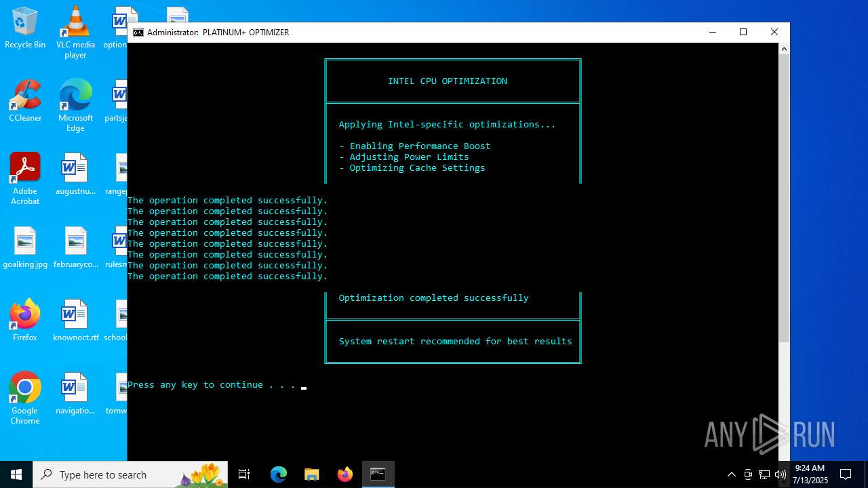Open the console window system menu icon

[138, 32]
